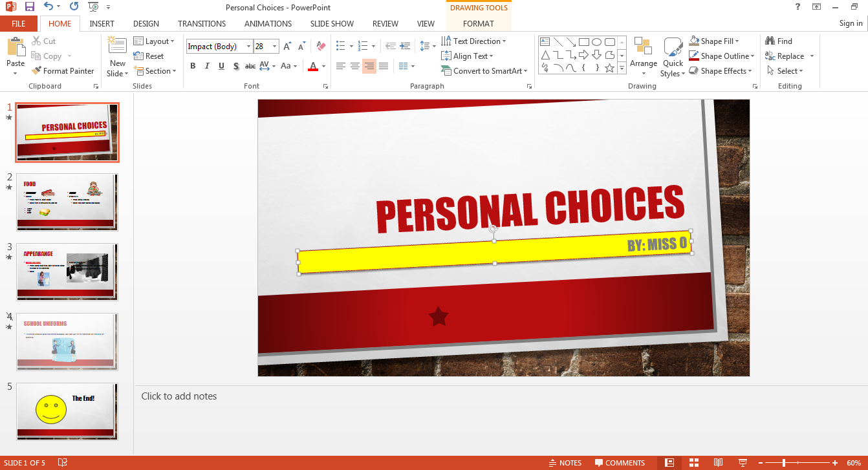Apply text shadow effect
Image resolution: width=868 pixels, height=470 pixels.
coord(235,66)
